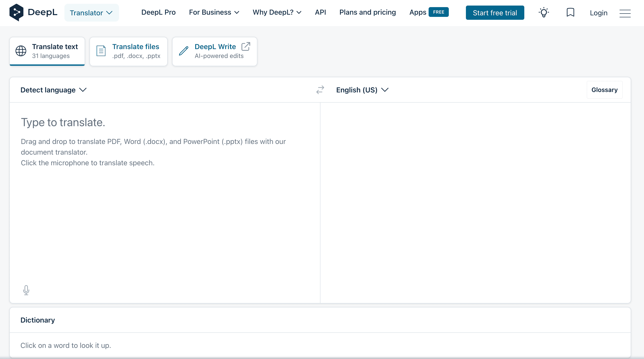The image size is (644, 359).
Task: Click the external link icon on DeepL Write
Action: [x=246, y=46]
